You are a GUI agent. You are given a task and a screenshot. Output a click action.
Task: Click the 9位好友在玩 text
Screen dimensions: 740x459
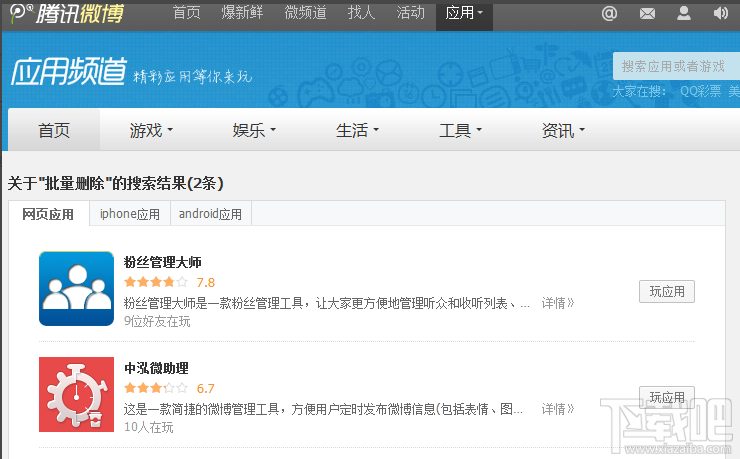click(x=157, y=322)
